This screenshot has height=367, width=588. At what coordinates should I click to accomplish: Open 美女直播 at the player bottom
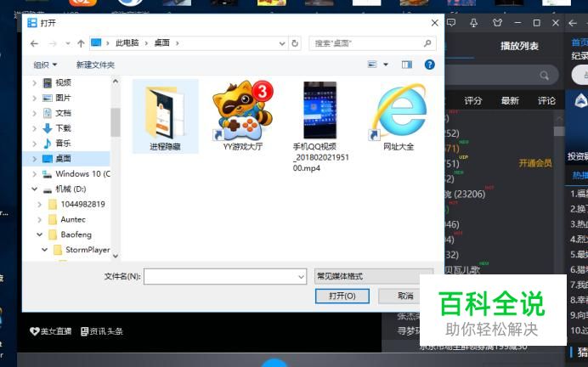pos(51,331)
